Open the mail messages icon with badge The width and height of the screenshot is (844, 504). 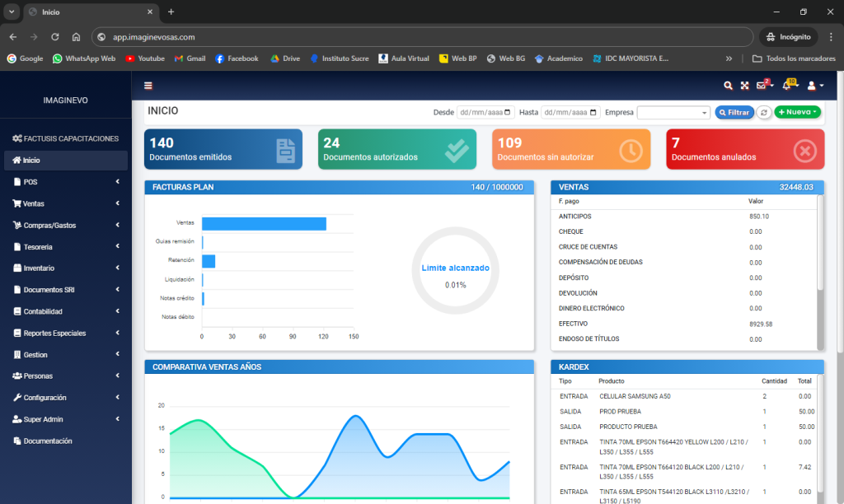[x=762, y=86]
